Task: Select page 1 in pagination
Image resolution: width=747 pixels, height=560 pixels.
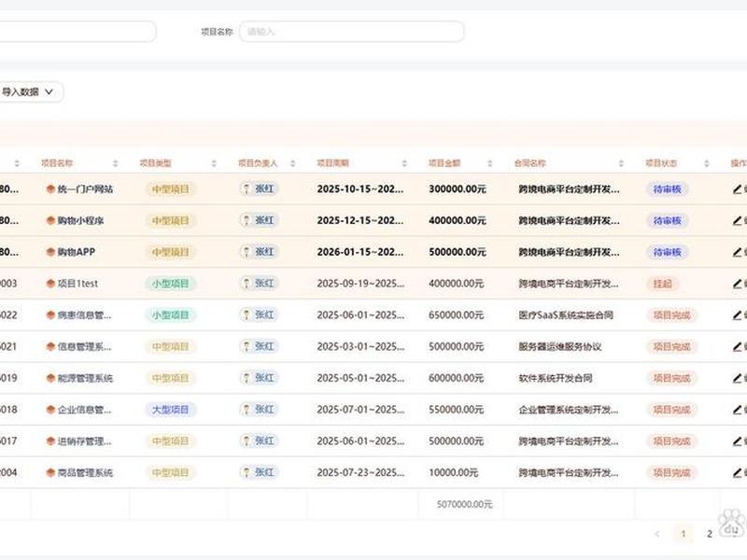Action: click(684, 534)
